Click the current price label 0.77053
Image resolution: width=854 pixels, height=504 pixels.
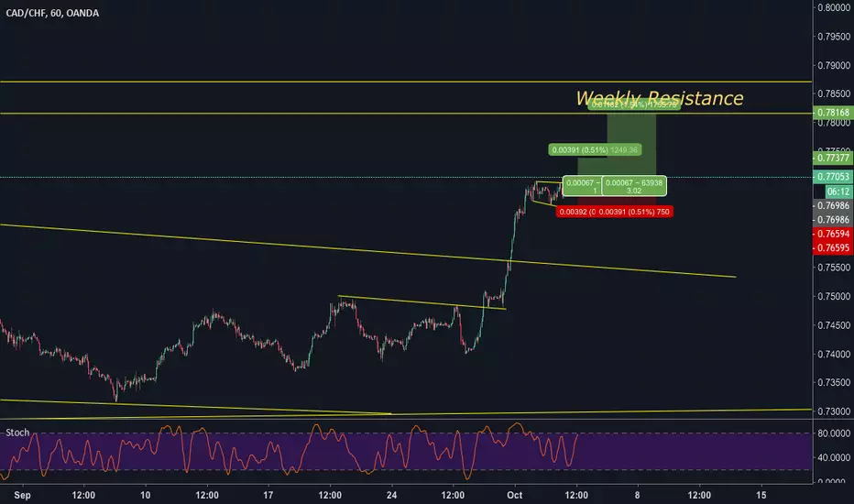tap(833, 177)
